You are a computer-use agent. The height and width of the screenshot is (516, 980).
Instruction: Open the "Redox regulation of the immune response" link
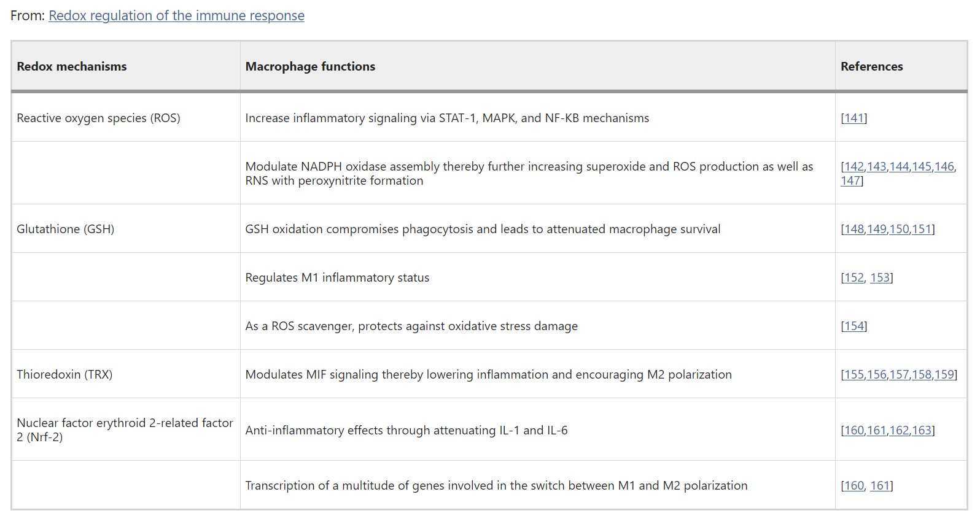176,16
